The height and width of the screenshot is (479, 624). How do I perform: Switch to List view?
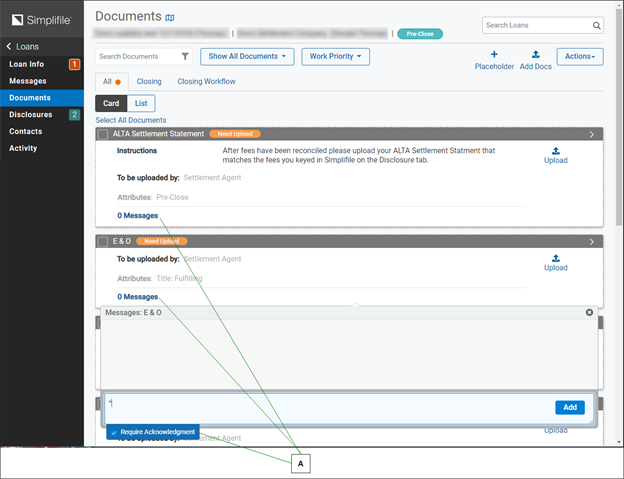click(141, 103)
